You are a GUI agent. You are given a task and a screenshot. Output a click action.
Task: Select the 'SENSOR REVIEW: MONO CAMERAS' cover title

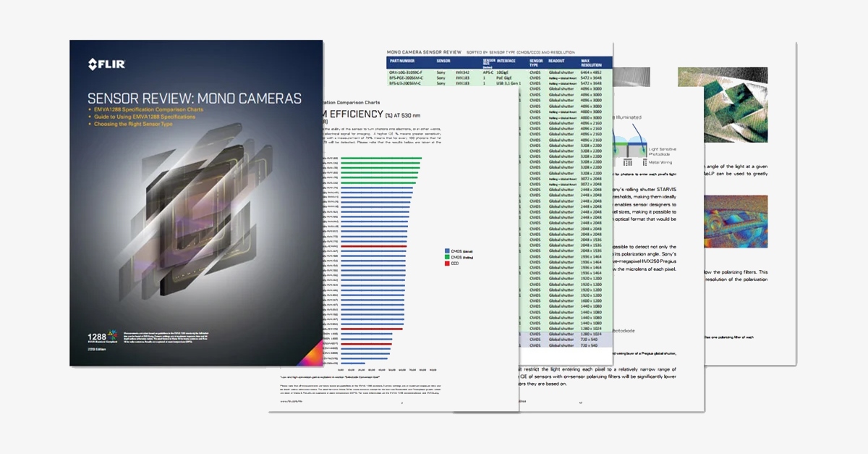(195, 98)
